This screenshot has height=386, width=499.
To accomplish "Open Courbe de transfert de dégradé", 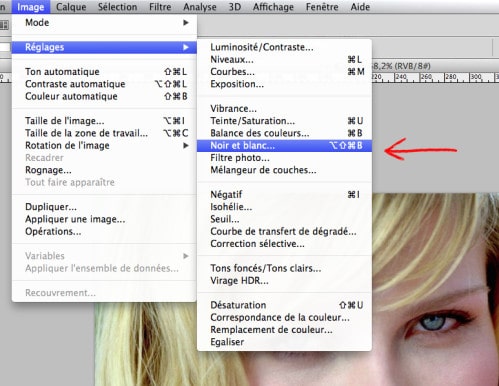I will click(x=284, y=231).
